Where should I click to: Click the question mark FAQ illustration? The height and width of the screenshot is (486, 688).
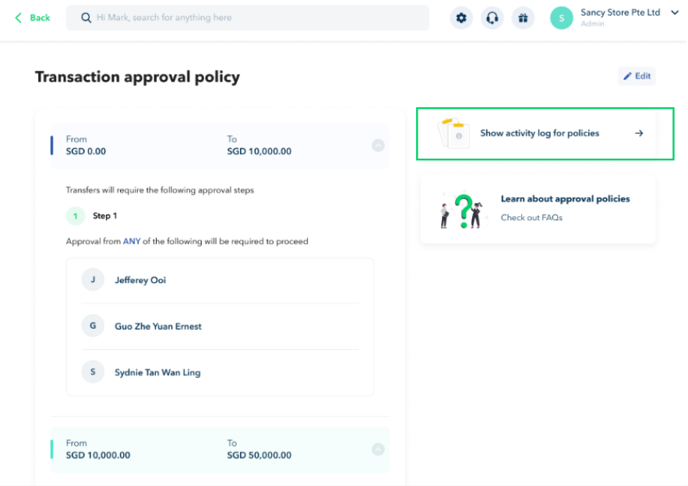pos(462,211)
